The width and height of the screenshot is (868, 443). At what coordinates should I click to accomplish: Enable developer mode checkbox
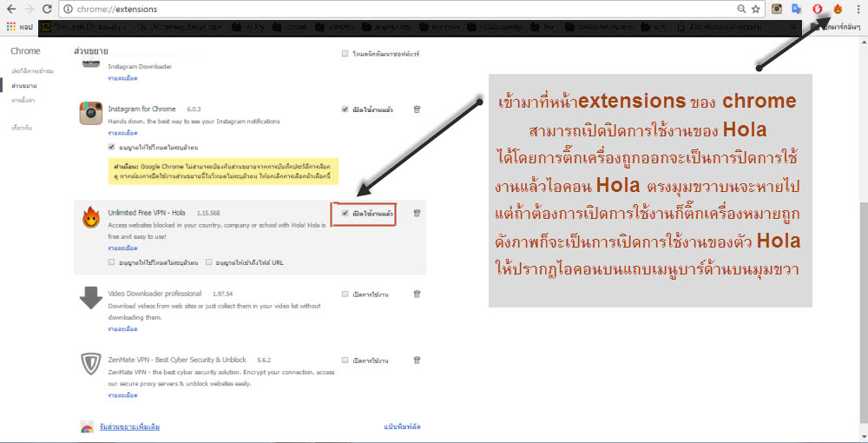[345, 54]
